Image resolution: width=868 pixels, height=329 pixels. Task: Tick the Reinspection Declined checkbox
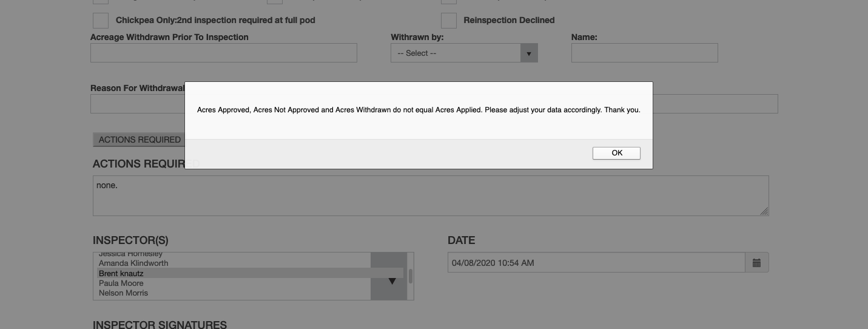[x=449, y=20]
